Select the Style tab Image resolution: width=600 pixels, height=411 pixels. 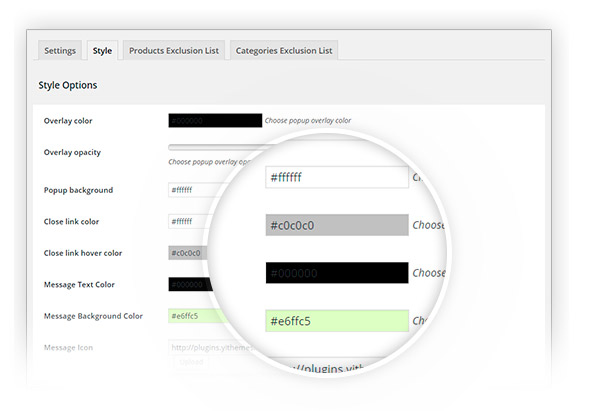tap(102, 51)
